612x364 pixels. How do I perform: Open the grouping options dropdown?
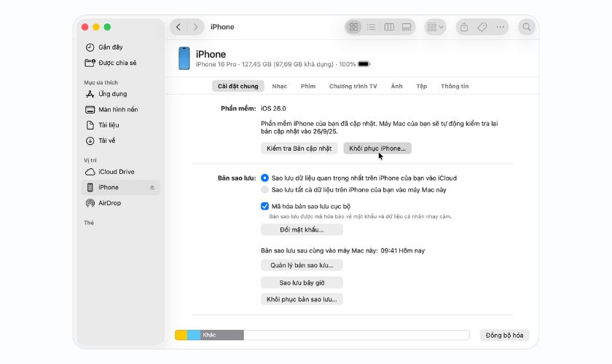click(435, 27)
